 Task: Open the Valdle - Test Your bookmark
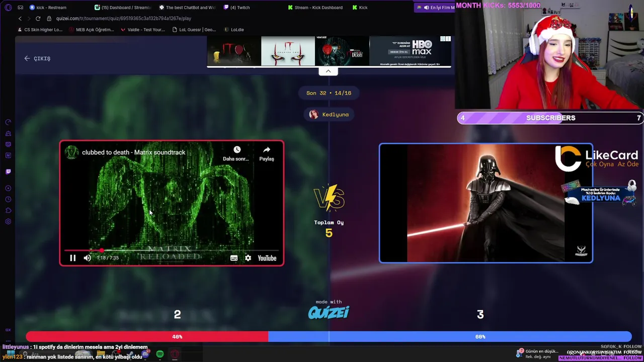pyautogui.click(x=143, y=30)
